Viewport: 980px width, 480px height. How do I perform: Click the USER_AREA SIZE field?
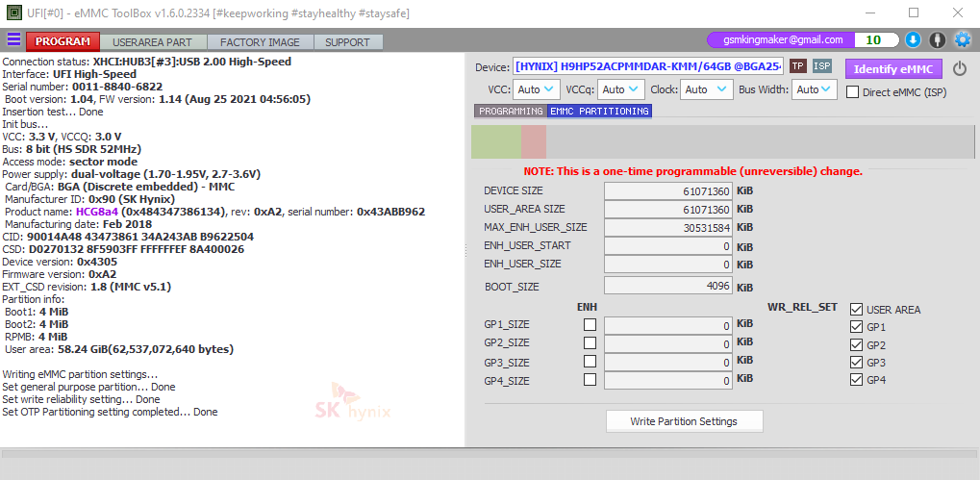668,210
